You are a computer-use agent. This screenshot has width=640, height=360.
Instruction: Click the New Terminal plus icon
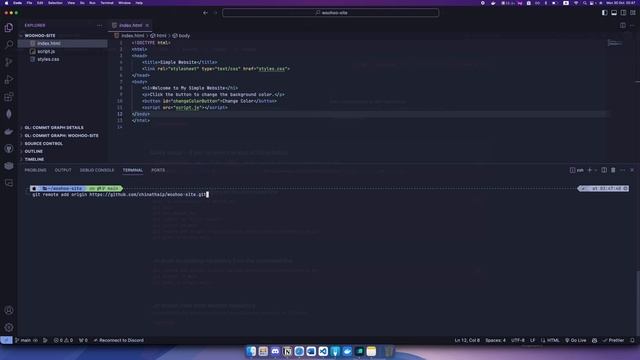589,170
